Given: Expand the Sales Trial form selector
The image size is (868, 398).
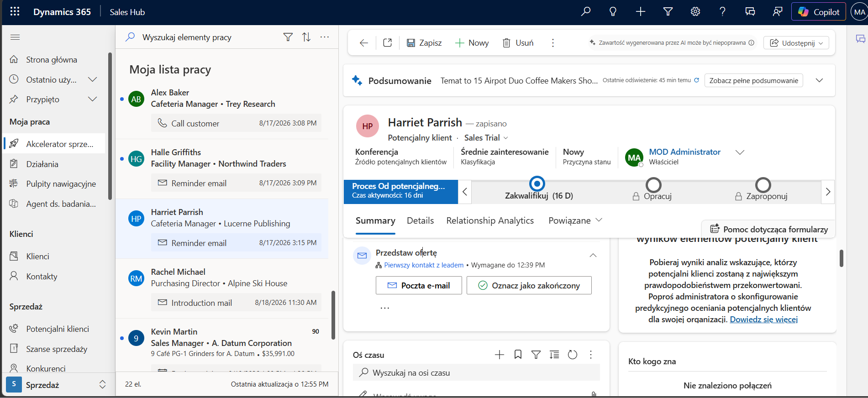Looking at the screenshot, I should tap(486, 138).
